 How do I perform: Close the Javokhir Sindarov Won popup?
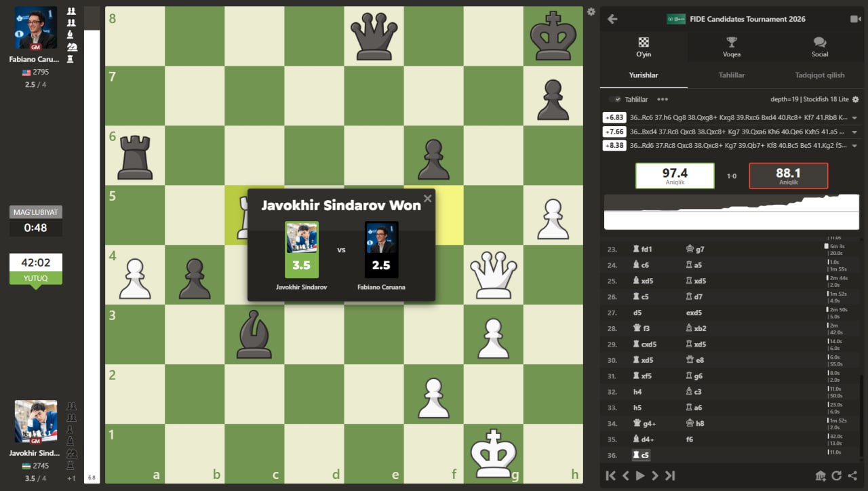427,199
